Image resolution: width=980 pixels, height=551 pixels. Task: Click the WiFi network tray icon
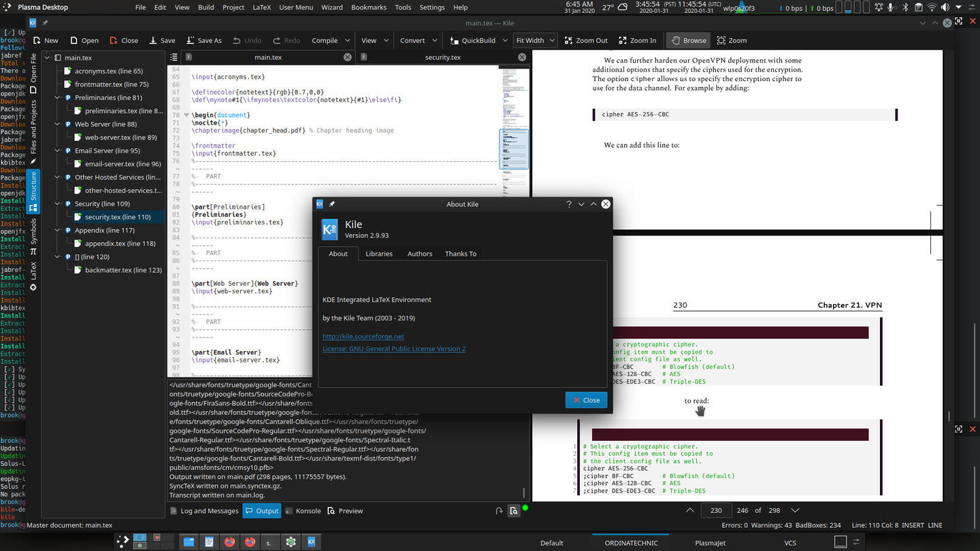tap(932, 7)
